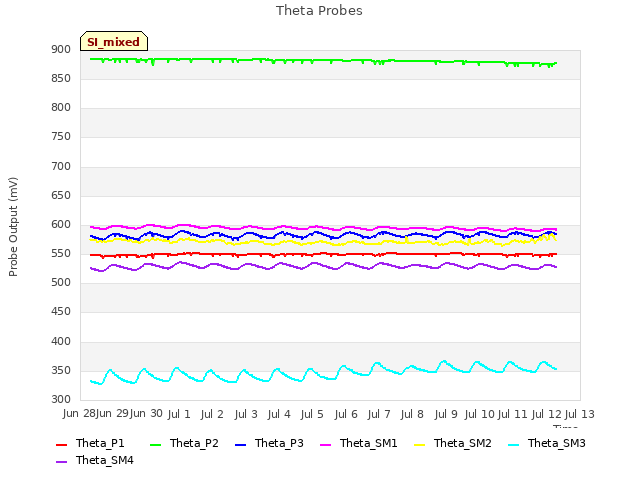Click the Jul 13 x-axis date label

[580, 414]
